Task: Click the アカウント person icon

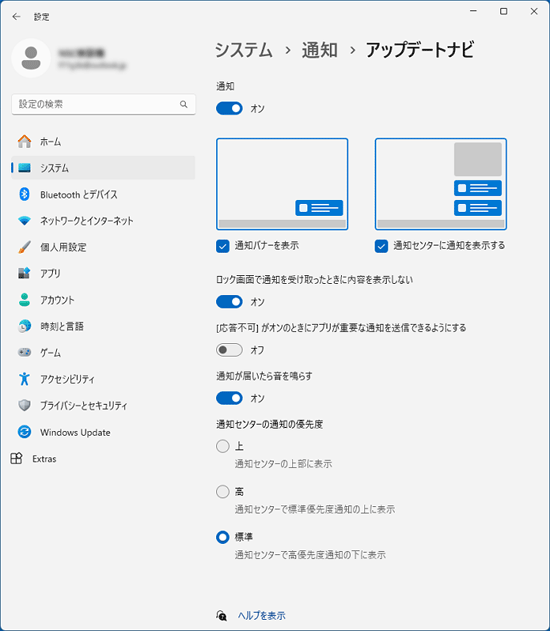Action: pos(25,300)
